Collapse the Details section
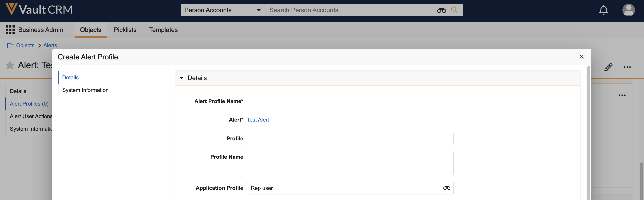 tap(182, 78)
